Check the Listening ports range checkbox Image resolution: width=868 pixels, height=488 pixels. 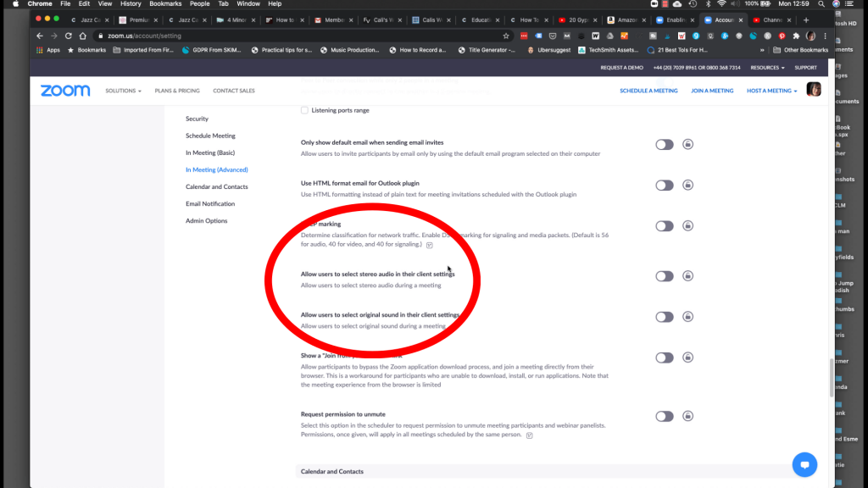305,110
